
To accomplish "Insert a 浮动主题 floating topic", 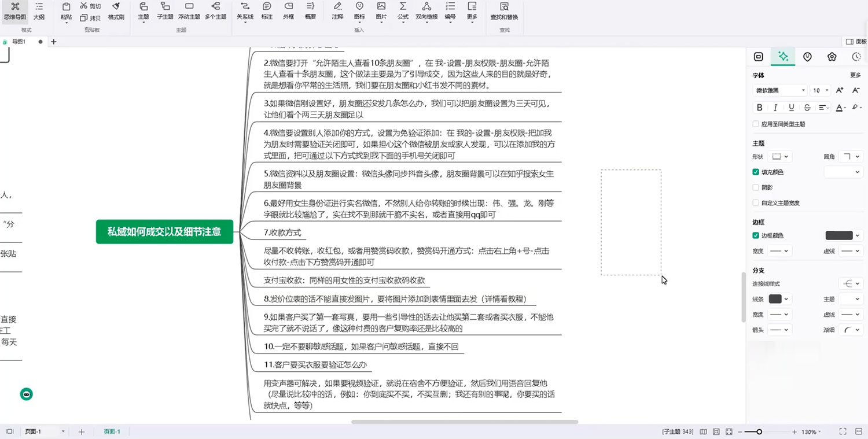I will (x=189, y=13).
